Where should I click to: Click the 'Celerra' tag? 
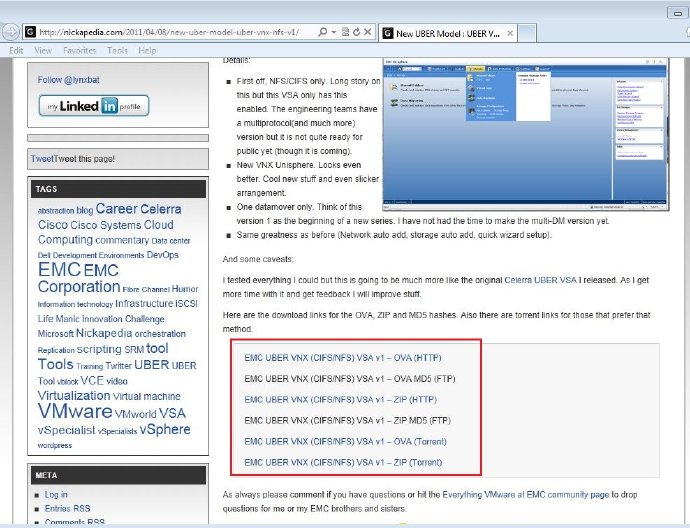coord(161,209)
